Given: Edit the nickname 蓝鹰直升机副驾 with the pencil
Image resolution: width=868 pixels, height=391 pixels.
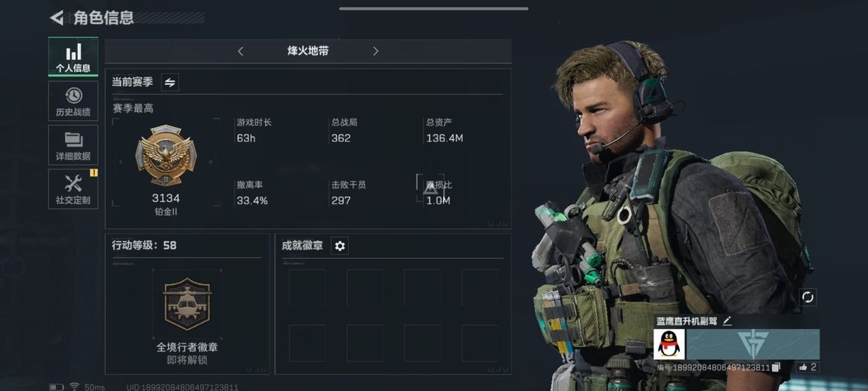Looking at the screenshot, I should (x=727, y=321).
